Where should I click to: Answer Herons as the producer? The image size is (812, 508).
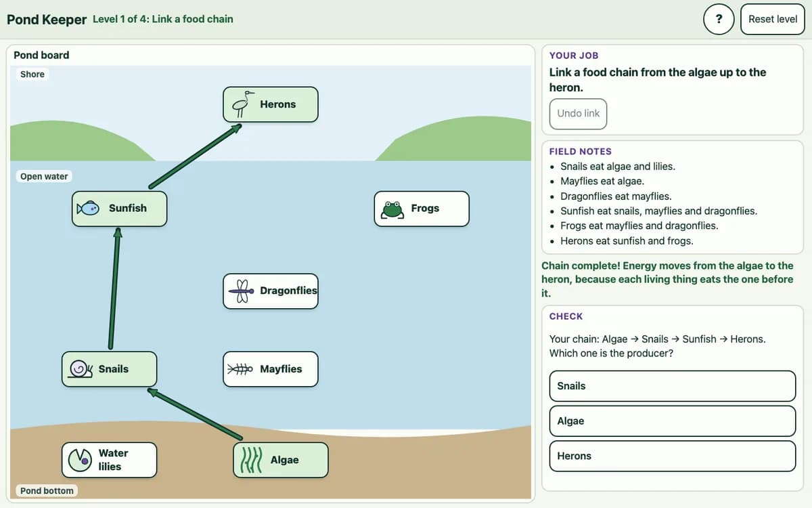[673, 457]
